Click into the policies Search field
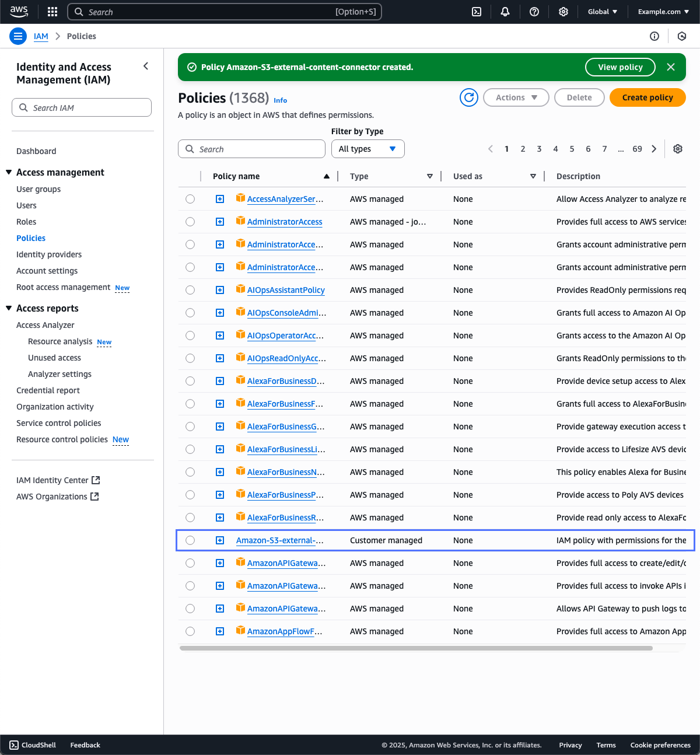The height and width of the screenshot is (755, 700). (x=251, y=149)
